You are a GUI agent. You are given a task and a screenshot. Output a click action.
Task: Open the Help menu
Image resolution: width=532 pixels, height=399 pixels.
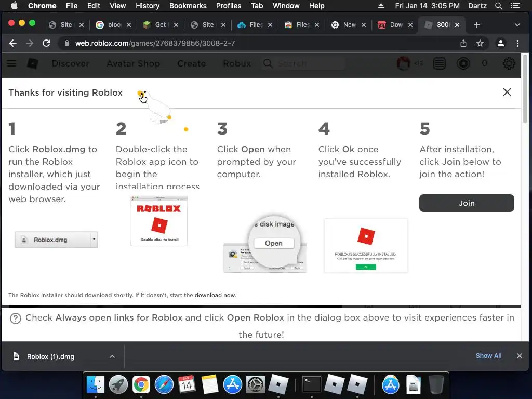tap(316, 6)
